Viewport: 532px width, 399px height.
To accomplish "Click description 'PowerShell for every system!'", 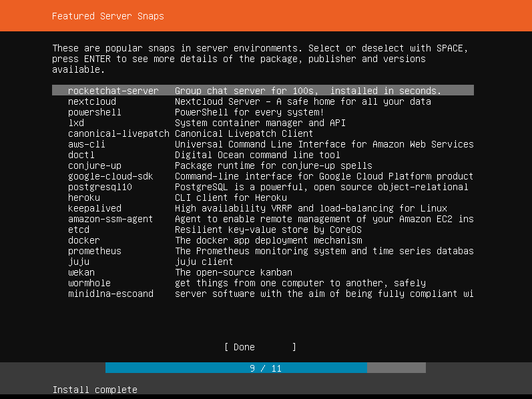I will 250,112.
